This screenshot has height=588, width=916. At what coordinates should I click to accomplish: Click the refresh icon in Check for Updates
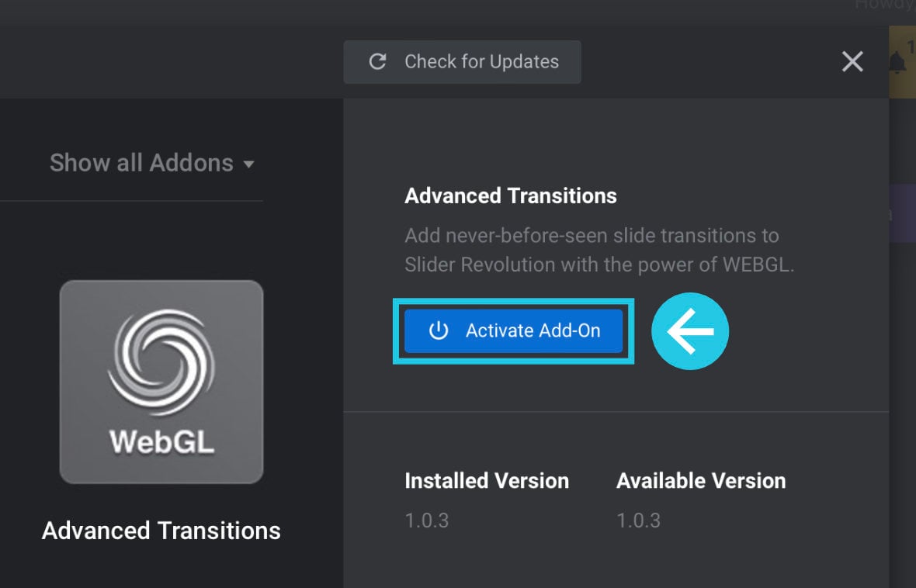click(x=378, y=62)
